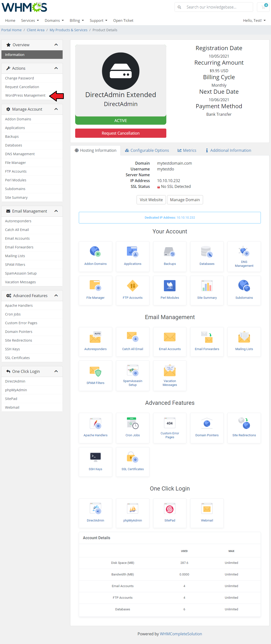Open the DNS Management icon tile
This screenshot has width=271, height=644.
244,256
